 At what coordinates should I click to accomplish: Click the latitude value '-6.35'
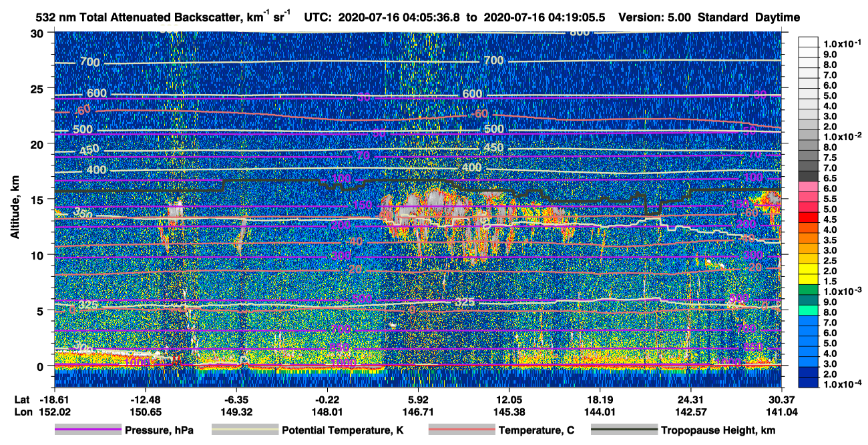pos(236,400)
